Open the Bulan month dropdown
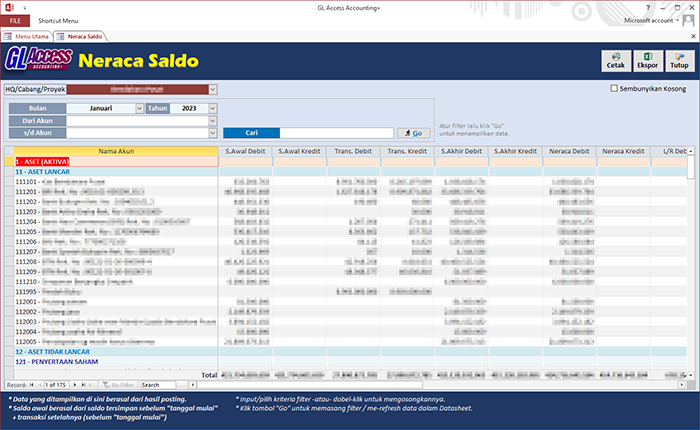The width and height of the screenshot is (700, 430). (x=138, y=108)
